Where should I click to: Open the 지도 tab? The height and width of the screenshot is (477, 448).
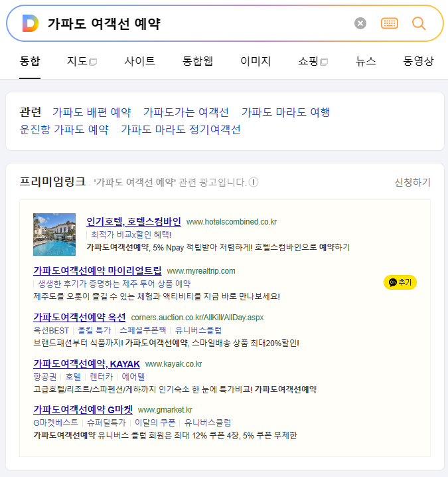coord(77,61)
